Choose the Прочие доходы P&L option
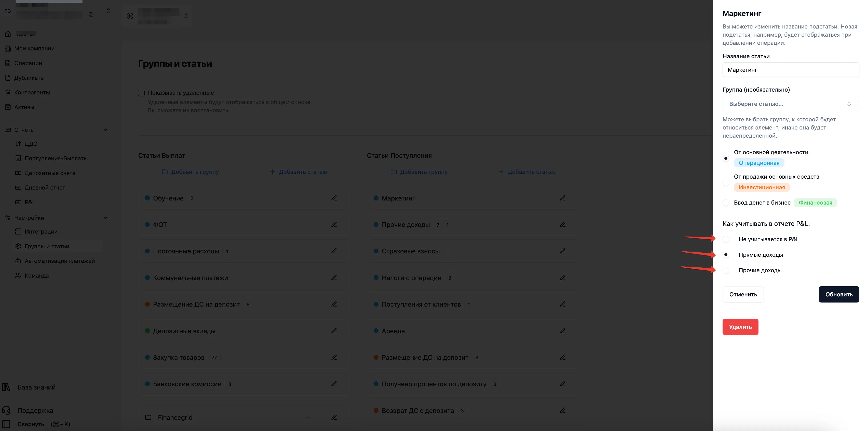Viewport: 868px width, 431px height. tap(726, 270)
